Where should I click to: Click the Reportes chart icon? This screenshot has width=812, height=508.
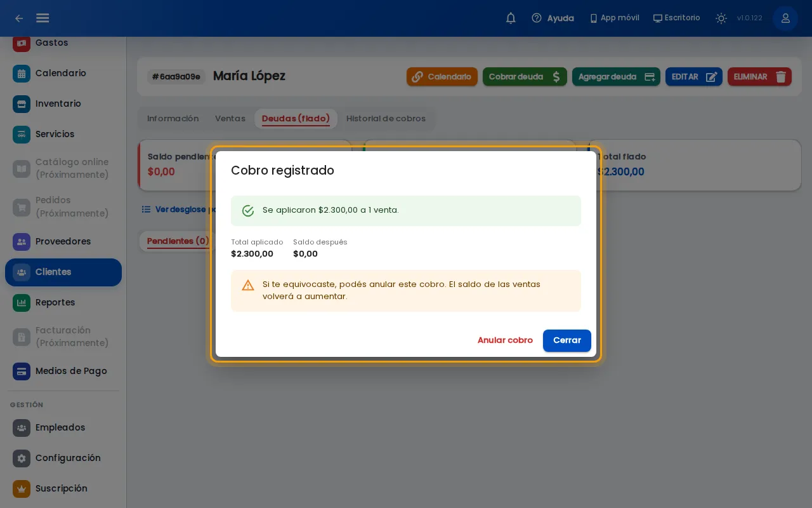pos(22,302)
